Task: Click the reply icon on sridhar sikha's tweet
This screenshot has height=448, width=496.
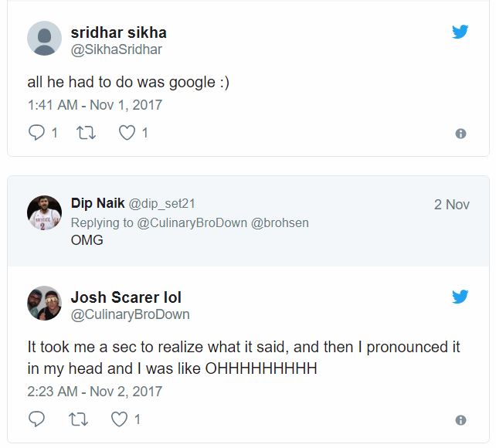Action: click(37, 133)
